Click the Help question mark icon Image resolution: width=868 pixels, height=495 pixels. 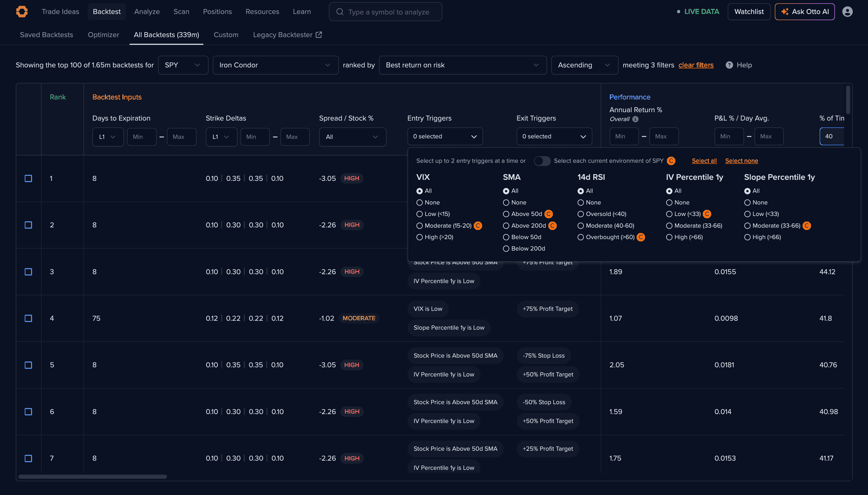(x=729, y=65)
